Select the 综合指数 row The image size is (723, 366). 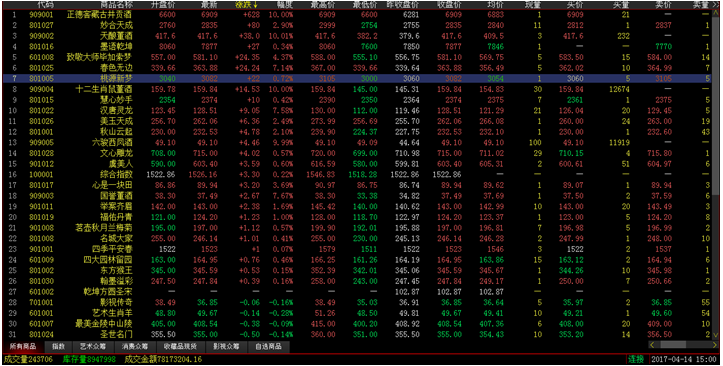click(x=357, y=175)
